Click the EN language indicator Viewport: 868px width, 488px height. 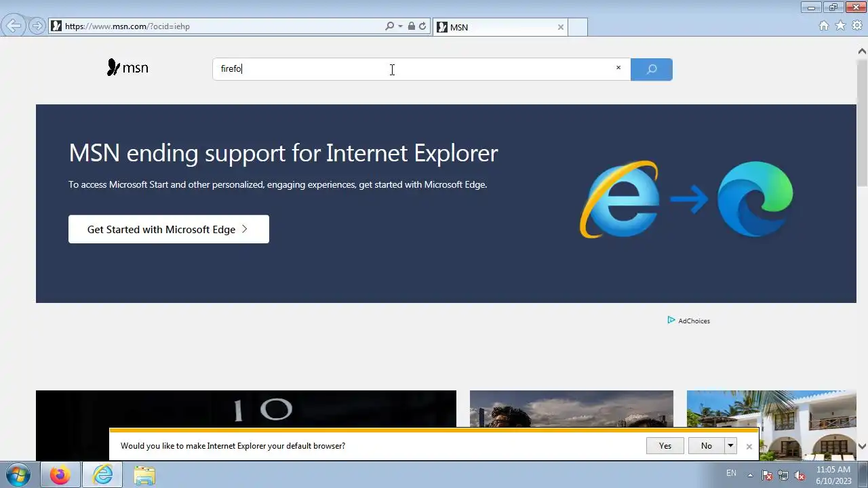click(x=731, y=473)
